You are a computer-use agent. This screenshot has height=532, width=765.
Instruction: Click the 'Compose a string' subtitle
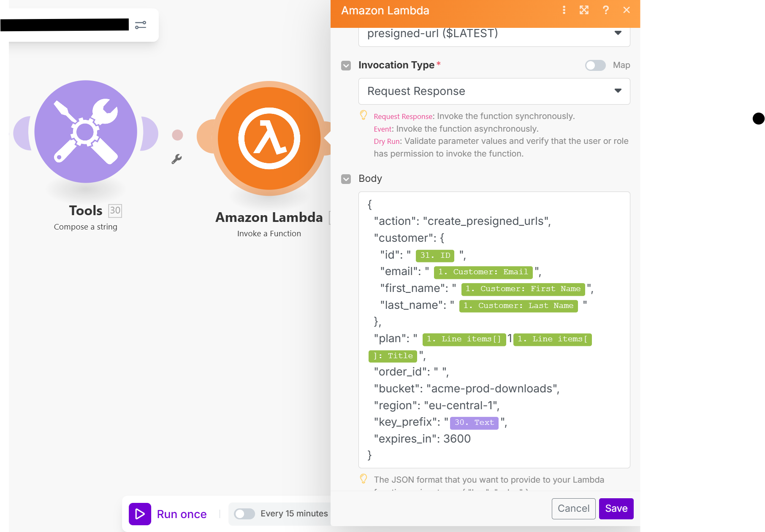click(86, 227)
